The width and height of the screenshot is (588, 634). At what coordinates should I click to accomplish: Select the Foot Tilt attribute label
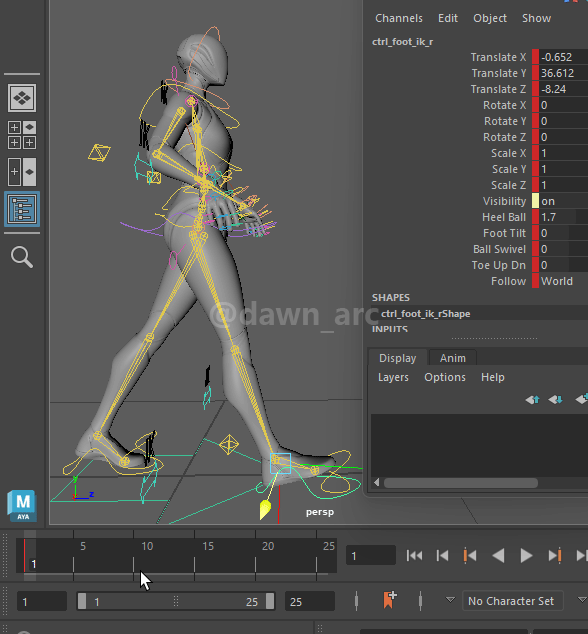tap(504, 233)
